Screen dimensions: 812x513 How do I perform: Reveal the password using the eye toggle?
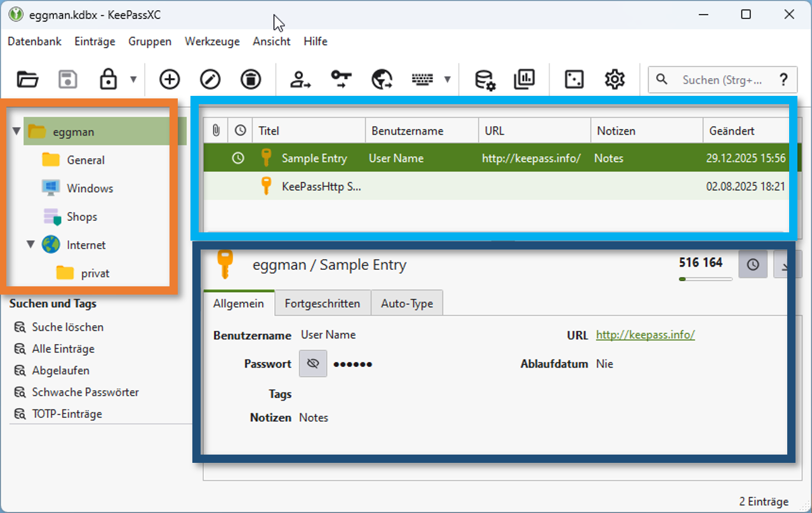tap(313, 364)
